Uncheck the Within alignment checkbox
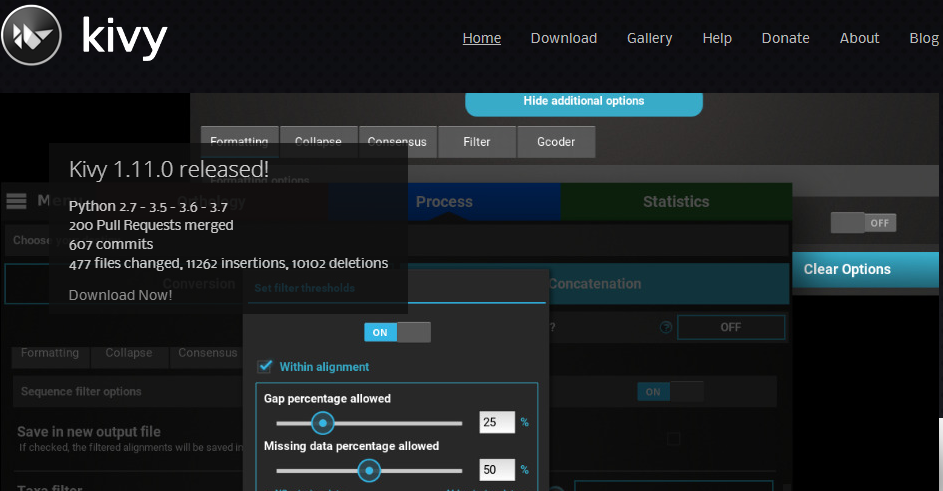This screenshot has height=491, width=943. [x=265, y=366]
